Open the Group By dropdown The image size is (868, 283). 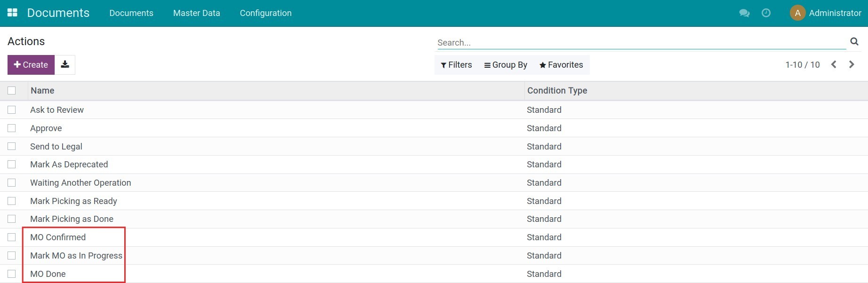(506, 65)
